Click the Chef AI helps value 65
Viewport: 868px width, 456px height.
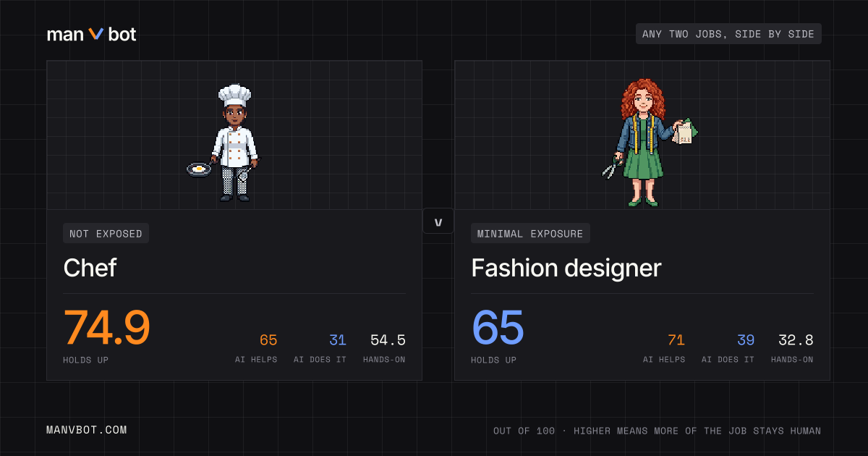click(268, 340)
